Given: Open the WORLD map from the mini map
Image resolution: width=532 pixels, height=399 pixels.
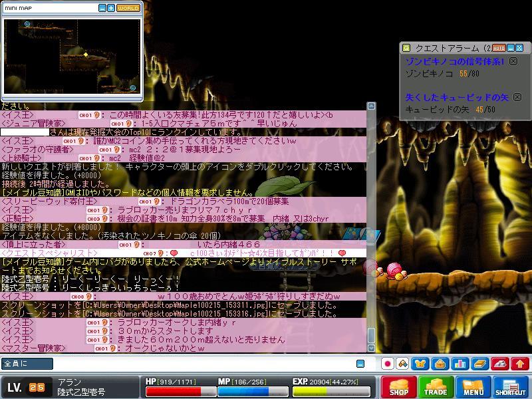Looking at the screenshot, I should 128,8.
